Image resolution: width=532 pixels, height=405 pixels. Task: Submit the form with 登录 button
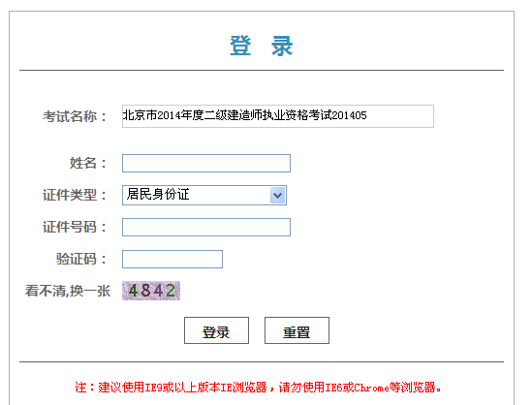point(216,330)
